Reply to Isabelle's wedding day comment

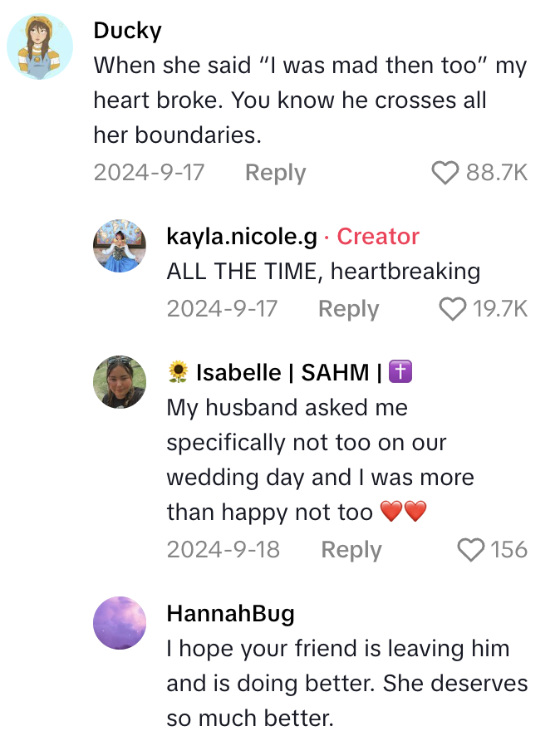pos(351,550)
